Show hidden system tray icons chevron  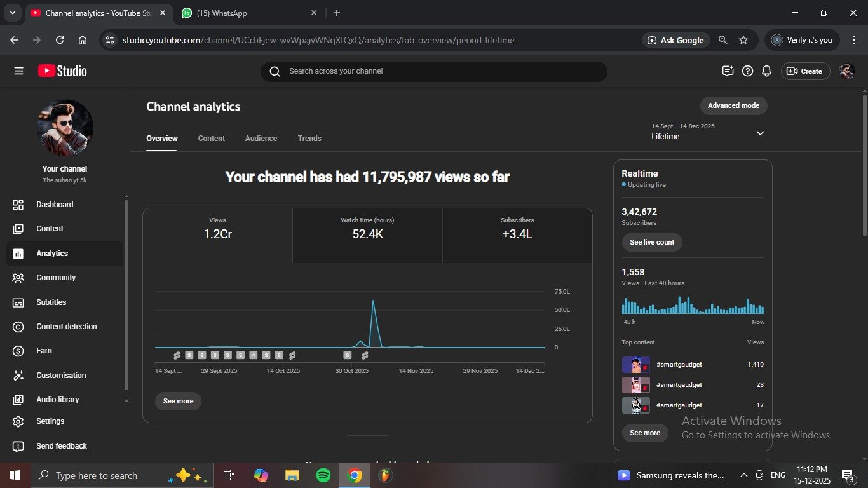tap(743, 475)
